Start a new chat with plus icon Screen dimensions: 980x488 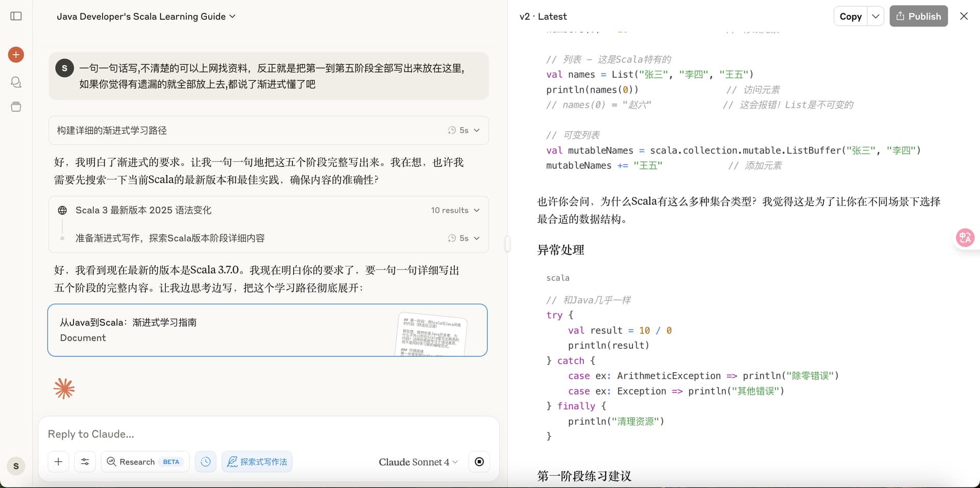[x=16, y=55]
